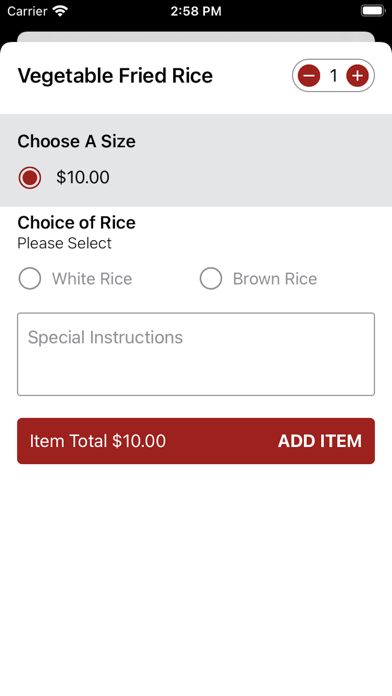Tap ADD ITEM to add to order
The width and height of the screenshot is (392, 696).
point(320,441)
